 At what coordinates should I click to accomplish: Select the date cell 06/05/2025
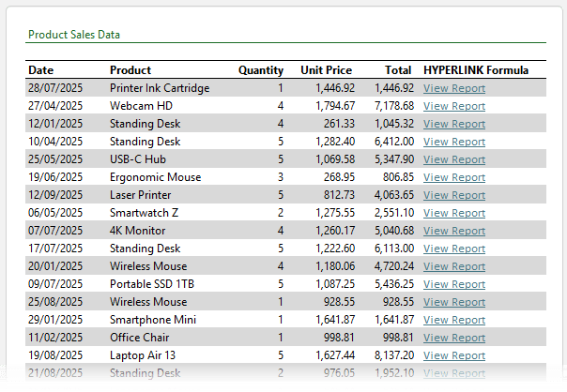point(55,213)
